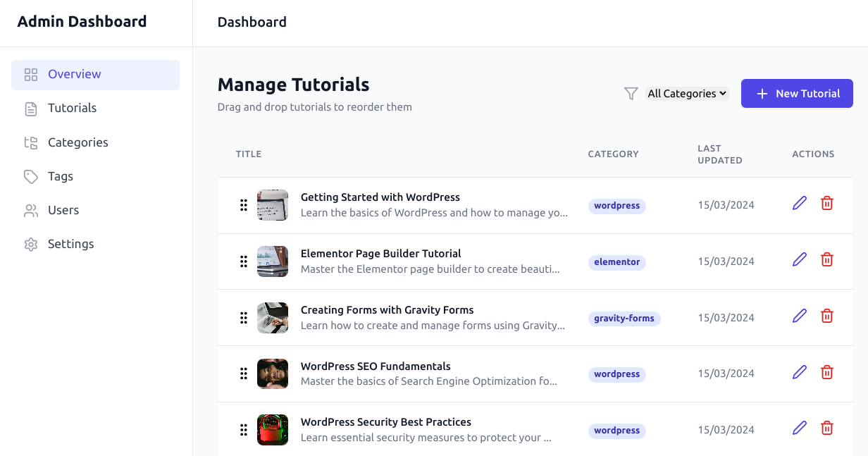Open the Users page
The width and height of the screenshot is (868, 456).
[x=63, y=210]
